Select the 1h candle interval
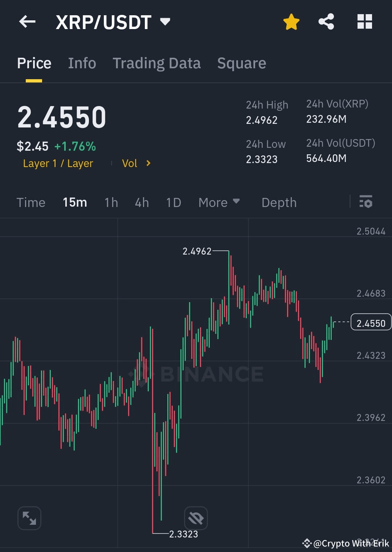392x552 pixels. click(x=111, y=202)
